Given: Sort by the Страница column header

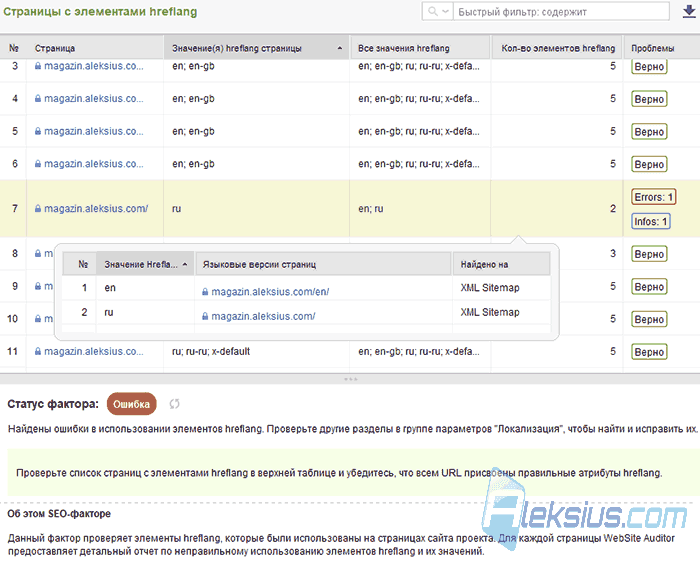Looking at the screenshot, I should tap(95, 48).
